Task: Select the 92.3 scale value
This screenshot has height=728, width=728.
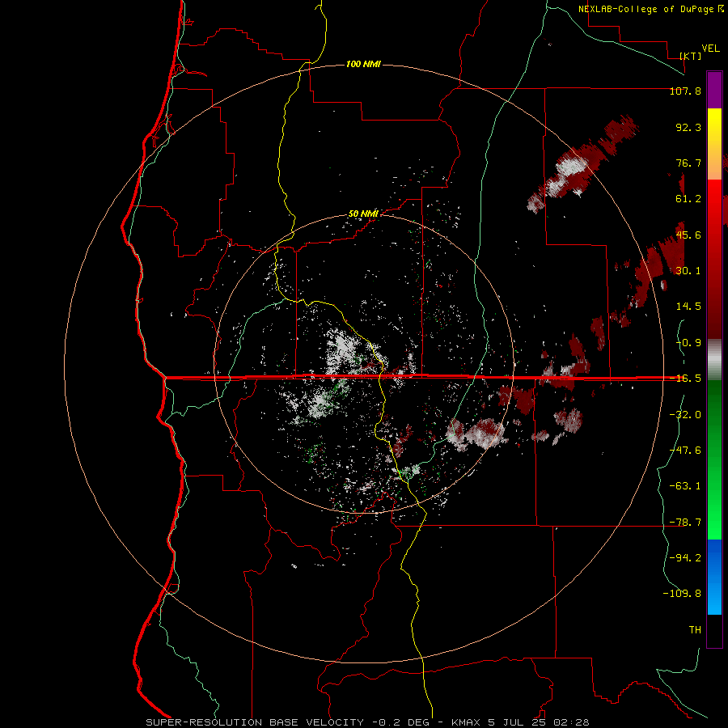Action: click(688, 127)
